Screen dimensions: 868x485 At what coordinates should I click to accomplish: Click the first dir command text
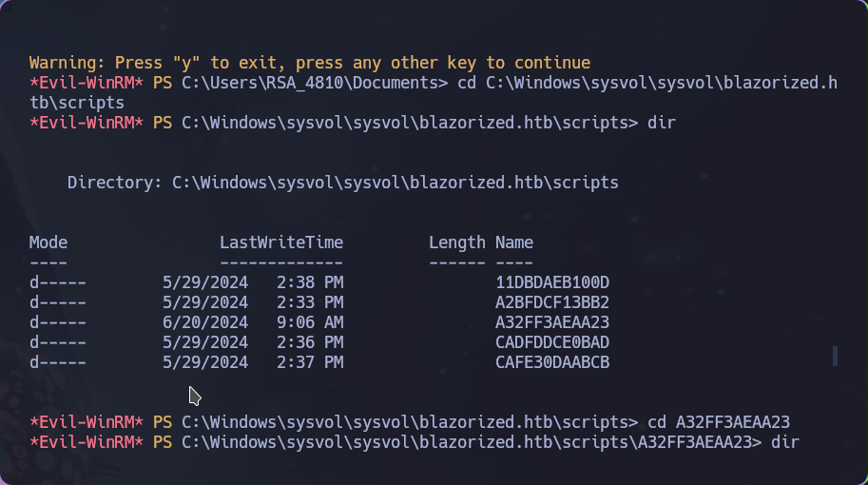(x=662, y=123)
